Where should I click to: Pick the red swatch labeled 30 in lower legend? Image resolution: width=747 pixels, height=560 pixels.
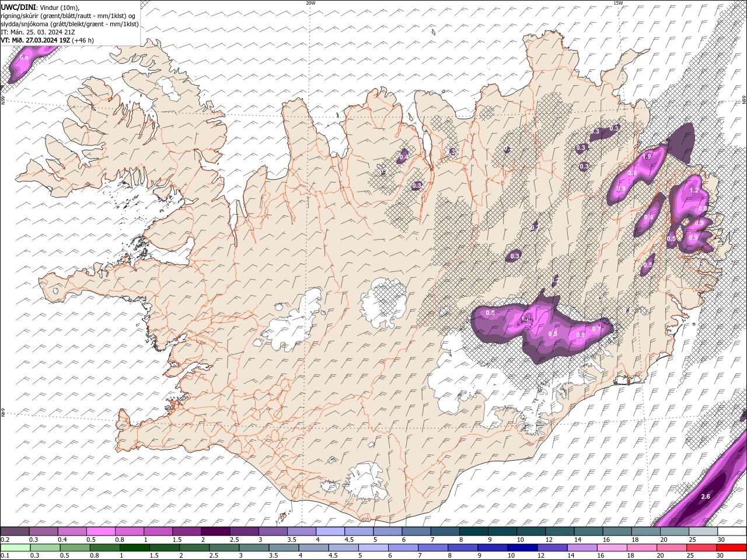pyautogui.click(x=732, y=548)
